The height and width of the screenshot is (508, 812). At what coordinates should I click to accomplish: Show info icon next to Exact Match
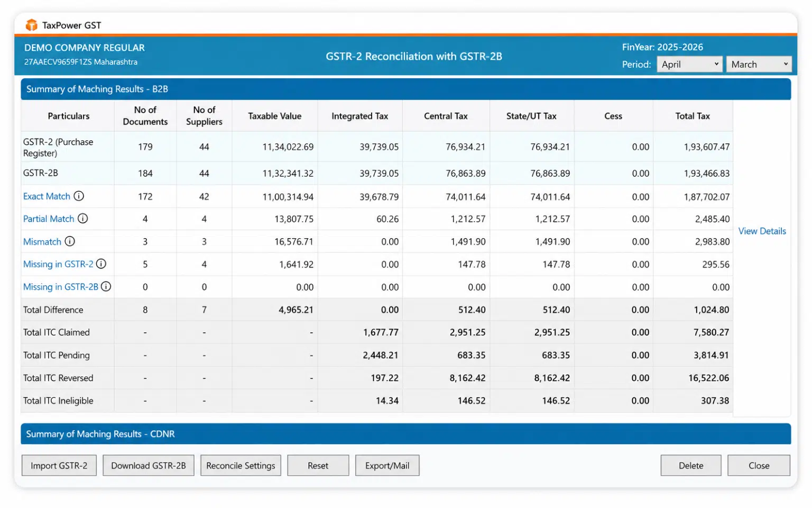(x=79, y=196)
